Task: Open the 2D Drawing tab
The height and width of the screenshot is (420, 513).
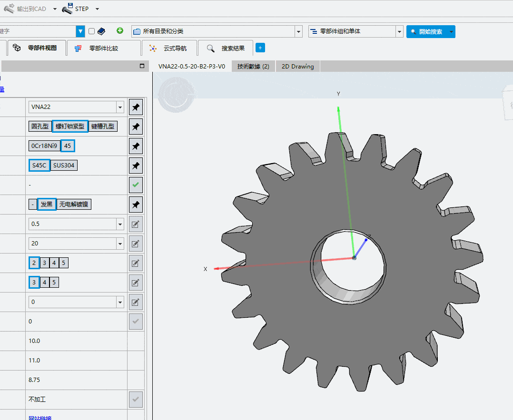Action: click(298, 67)
